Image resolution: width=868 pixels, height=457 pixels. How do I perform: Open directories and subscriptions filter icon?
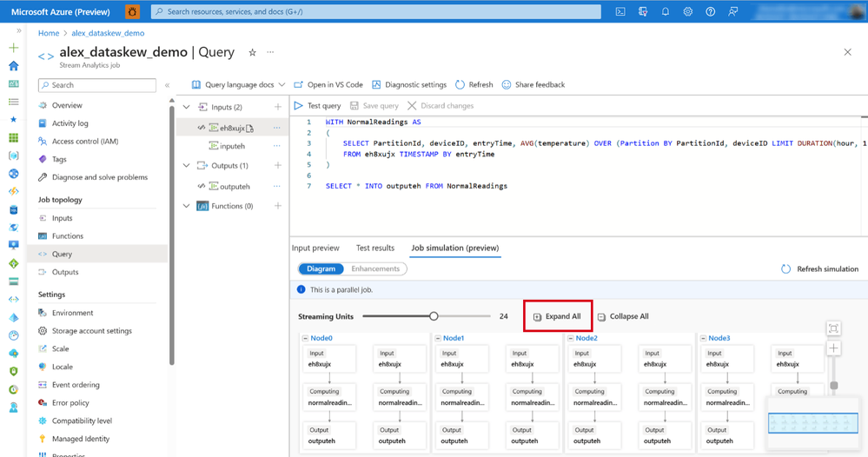643,11
